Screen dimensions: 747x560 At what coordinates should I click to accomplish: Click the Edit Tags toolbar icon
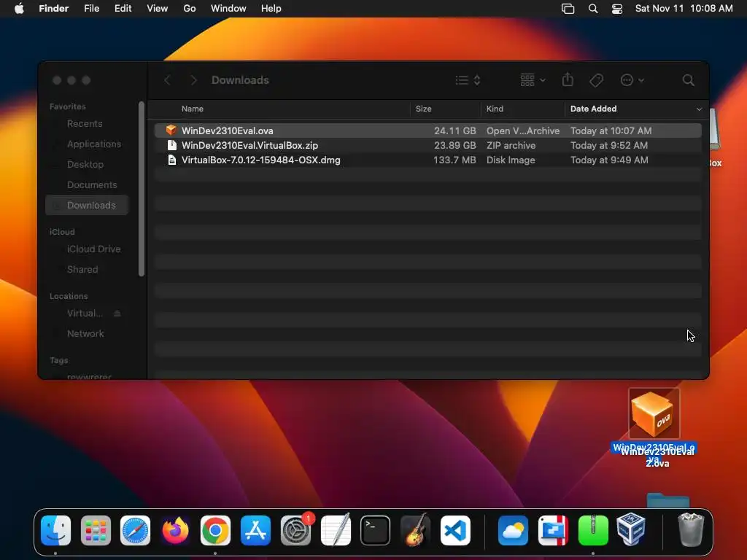tap(596, 80)
